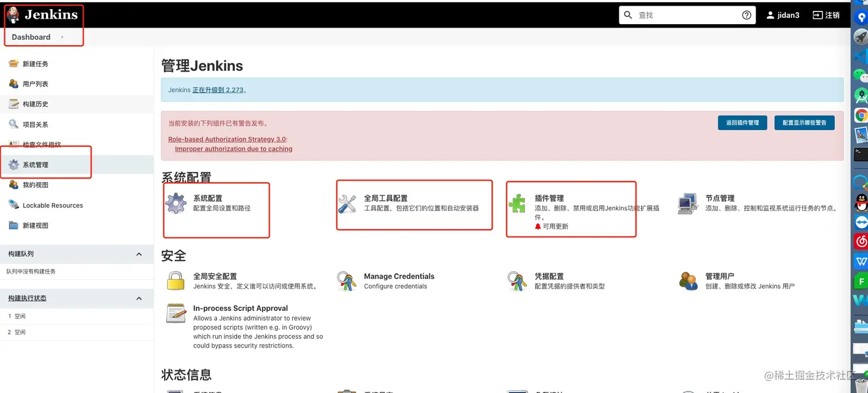The width and height of the screenshot is (868, 393).
Task: Collapse the 构建执行状态 panel chevron
Action: [139, 298]
